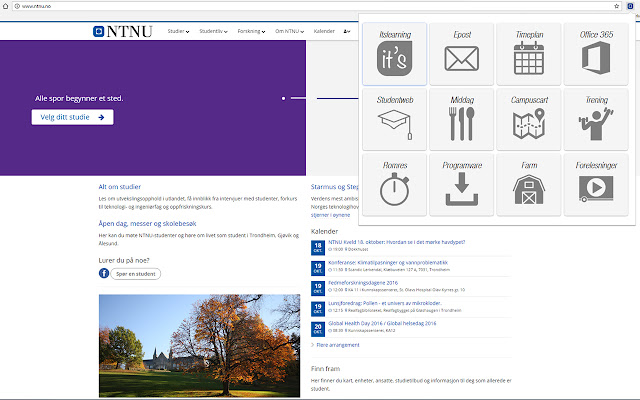Click the user account icon in navigation
The height and width of the screenshot is (400, 640).
tap(347, 31)
